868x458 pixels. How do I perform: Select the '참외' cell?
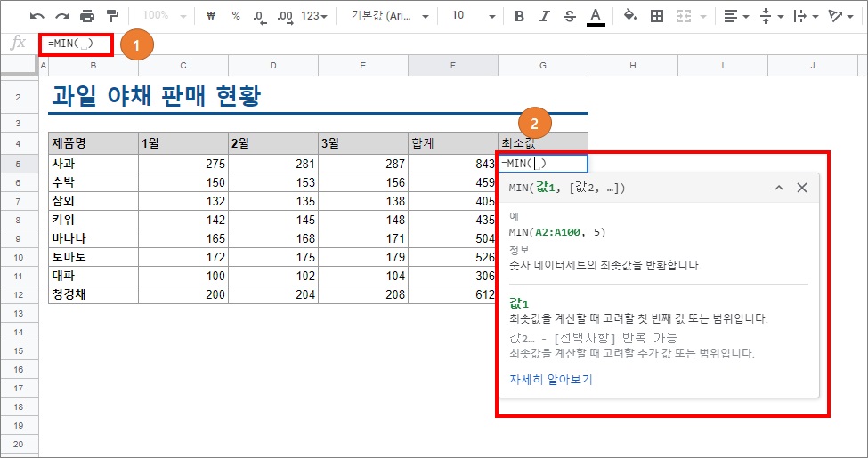93,201
